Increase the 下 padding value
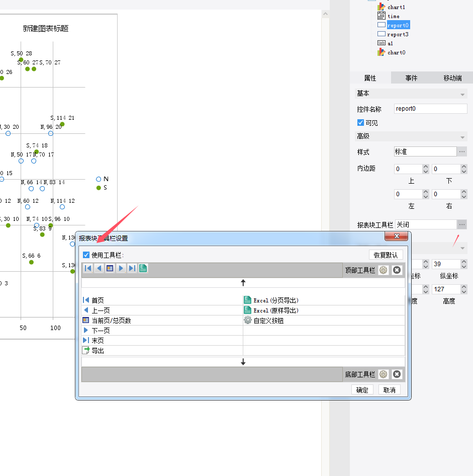The image size is (473, 476). tap(464, 167)
